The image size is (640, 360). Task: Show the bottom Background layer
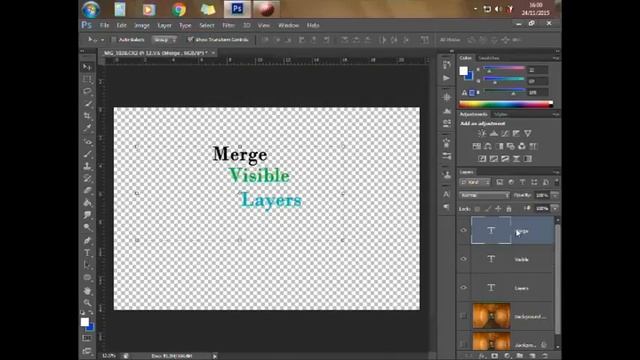463,344
